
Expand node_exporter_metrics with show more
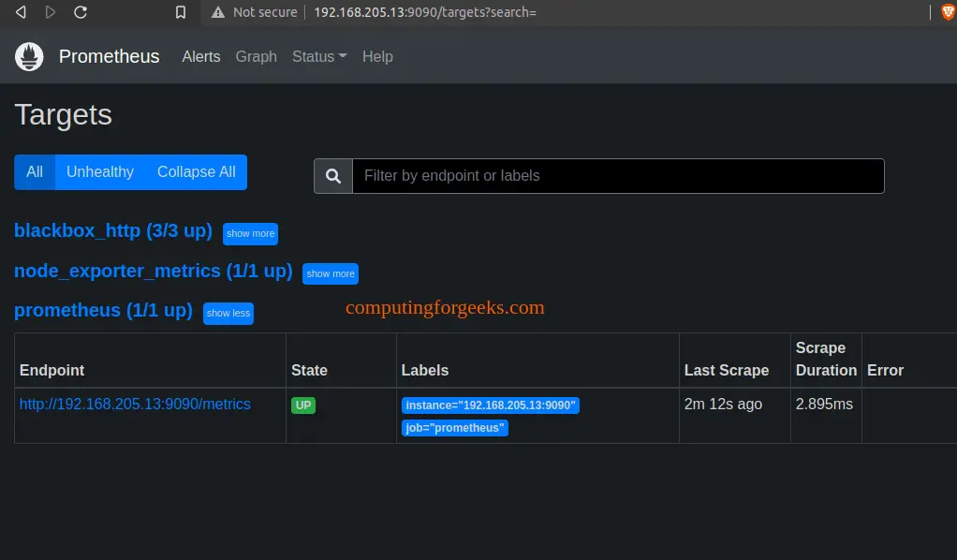pos(331,273)
